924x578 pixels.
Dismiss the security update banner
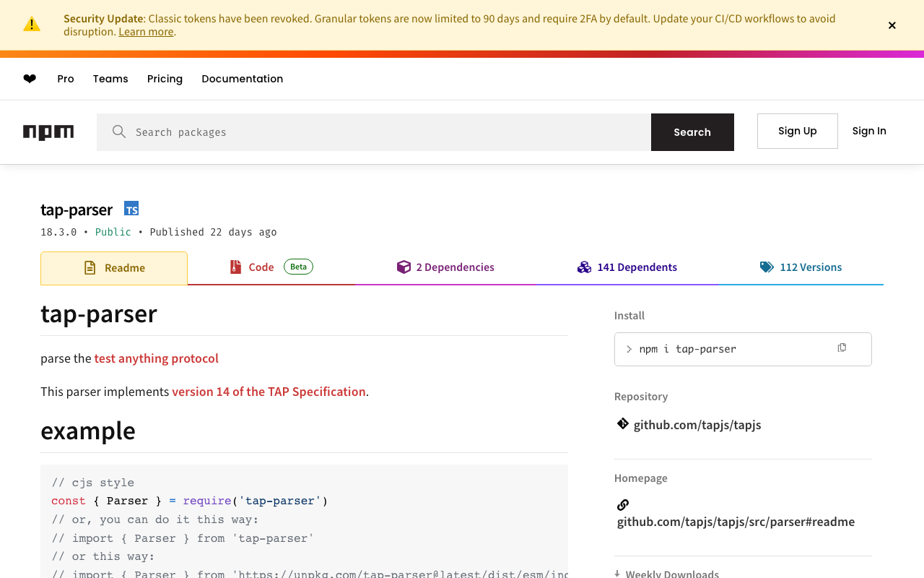892,25
